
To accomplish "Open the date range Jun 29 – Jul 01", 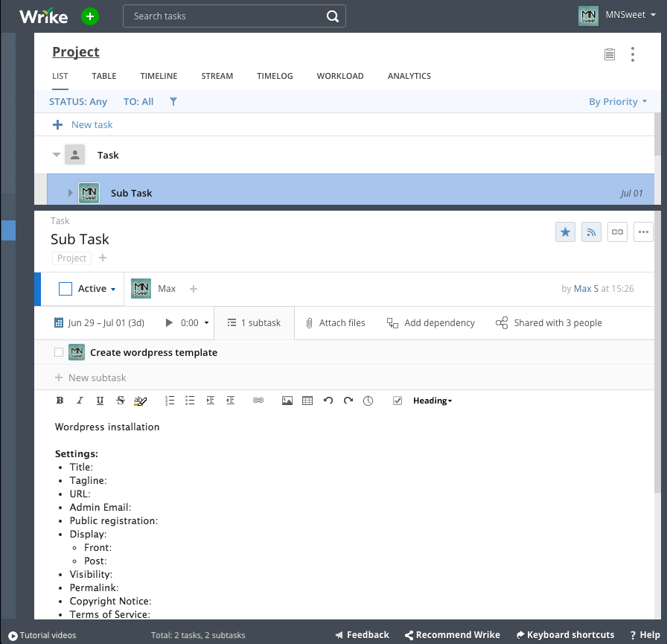I will pos(99,323).
